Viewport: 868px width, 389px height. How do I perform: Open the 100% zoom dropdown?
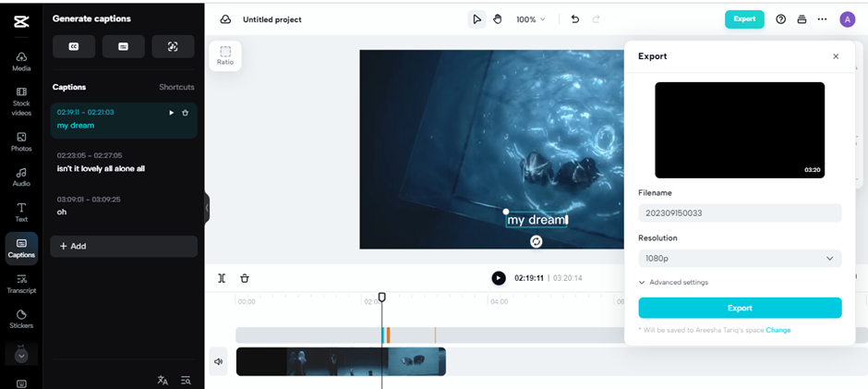(530, 19)
